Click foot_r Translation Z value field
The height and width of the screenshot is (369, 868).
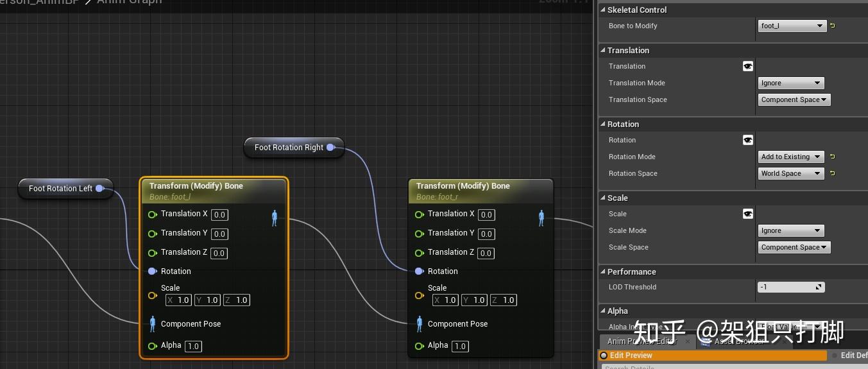tap(486, 253)
